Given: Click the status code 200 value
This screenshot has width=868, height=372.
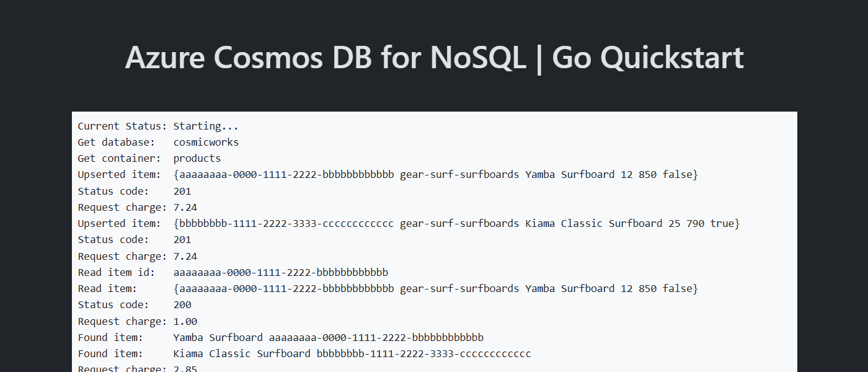Looking at the screenshot, I should click(x=182, y=305).
